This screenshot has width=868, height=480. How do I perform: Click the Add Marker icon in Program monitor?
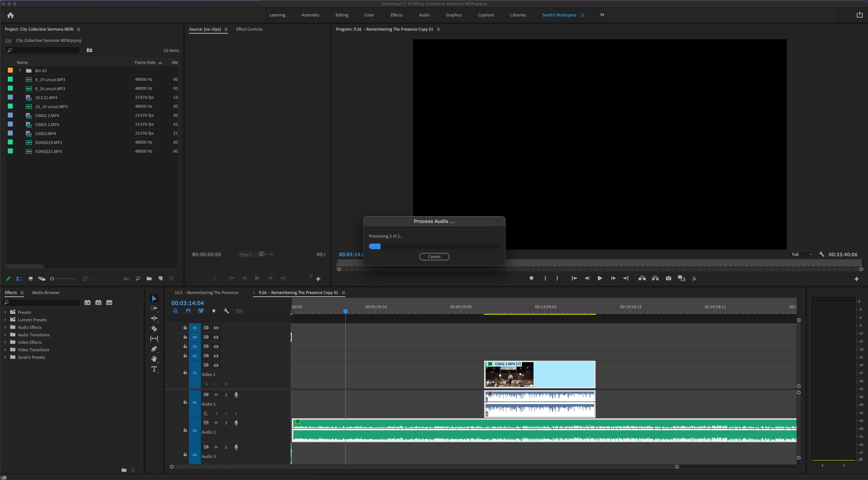point(531,278)
